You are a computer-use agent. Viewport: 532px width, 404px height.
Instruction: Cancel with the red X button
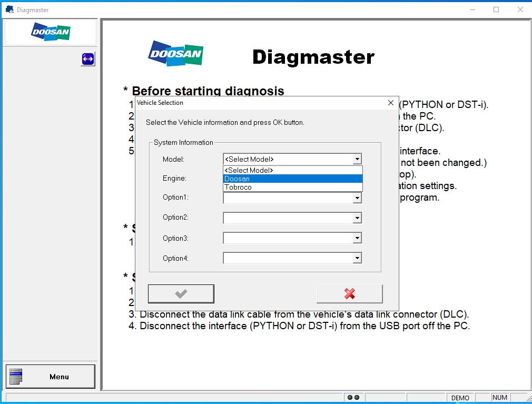349,294
